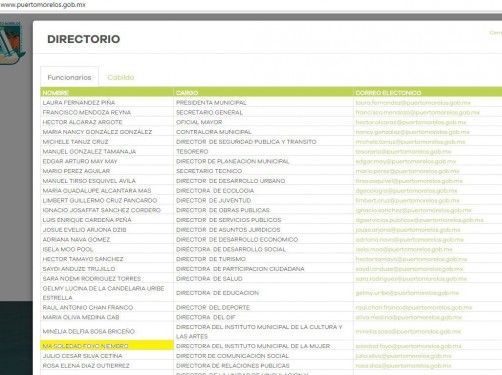This screenshot has height=375, width=502.
Task: Open Edgar Arturo May May's email link
Action: pos(406,161)
